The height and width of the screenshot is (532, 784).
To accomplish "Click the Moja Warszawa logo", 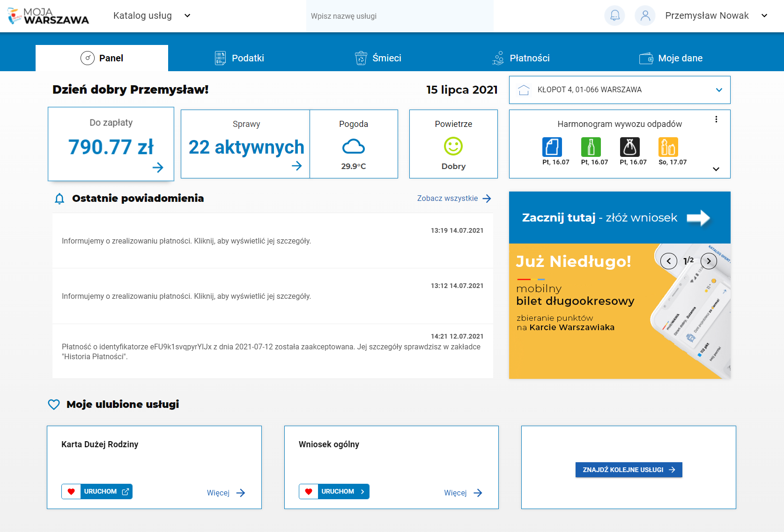I will (48, 16).
